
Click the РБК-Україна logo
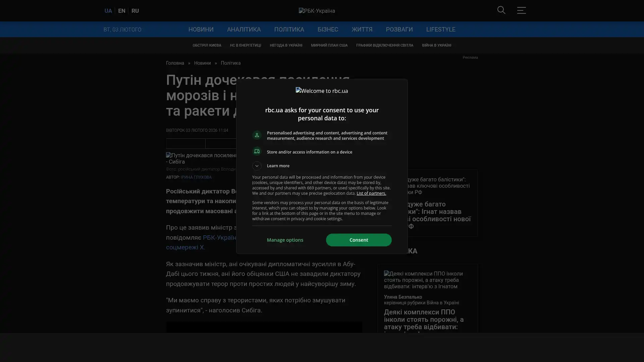point(317,11)
